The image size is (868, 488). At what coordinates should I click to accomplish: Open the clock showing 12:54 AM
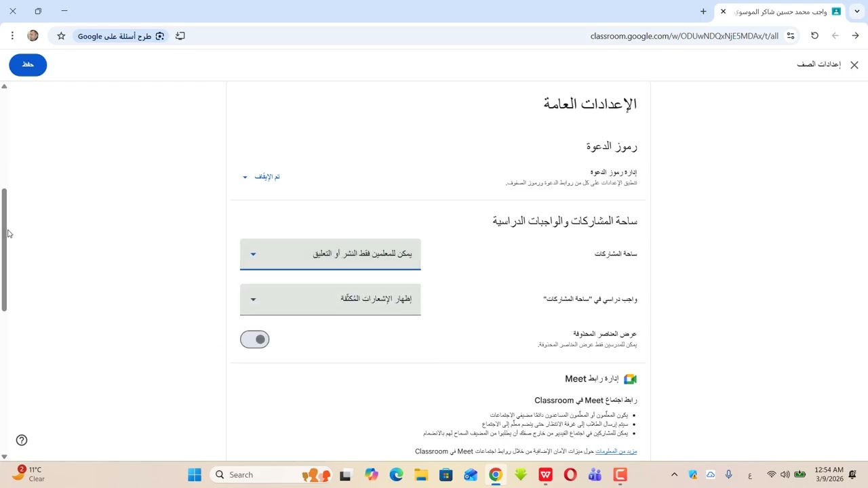828,475
